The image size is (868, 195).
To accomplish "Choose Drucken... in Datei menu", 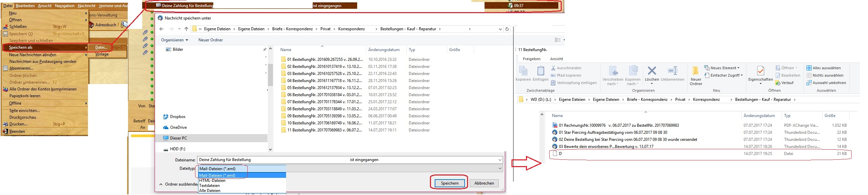I will point(44,124).
